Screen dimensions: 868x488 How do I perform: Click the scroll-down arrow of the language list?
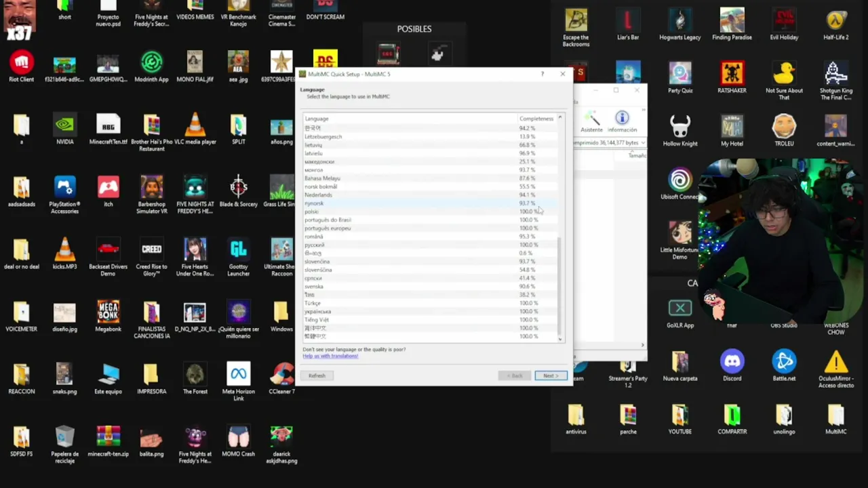point(559,338)
